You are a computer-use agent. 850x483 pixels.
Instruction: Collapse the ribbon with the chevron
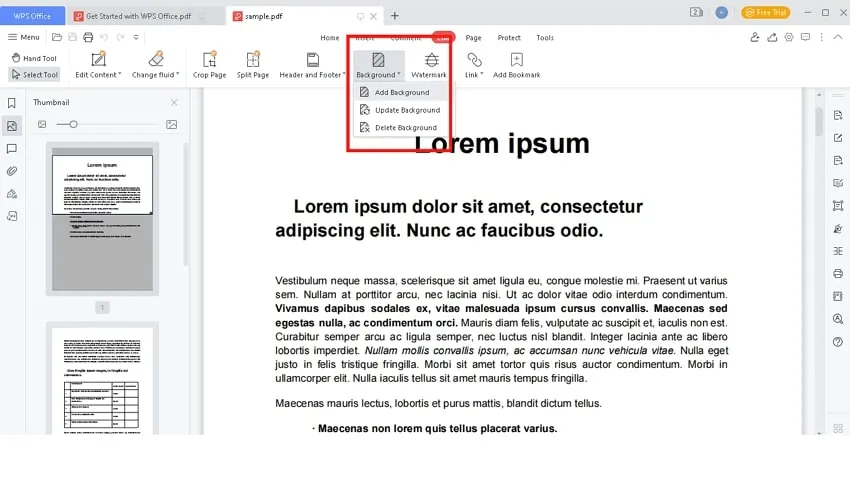point(838,37)
